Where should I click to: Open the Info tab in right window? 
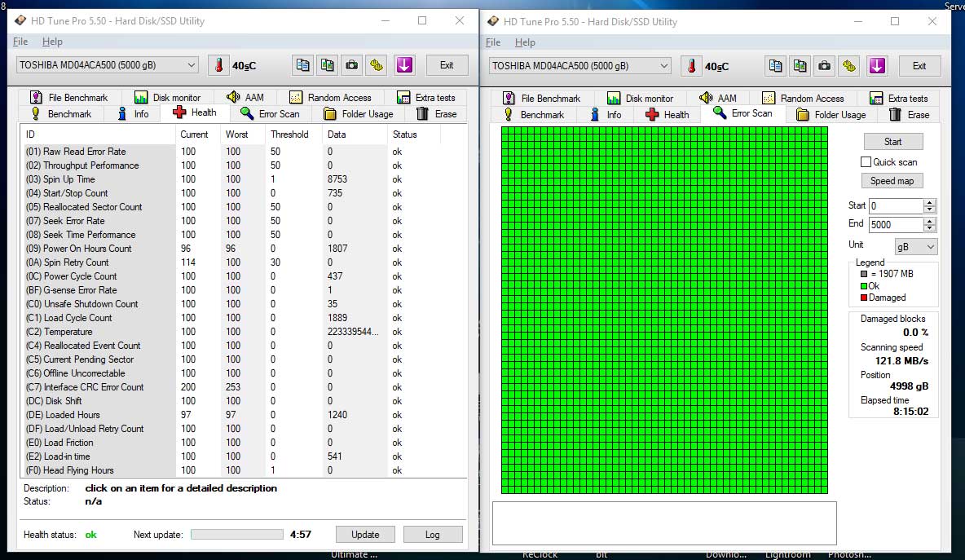point(606,114)
